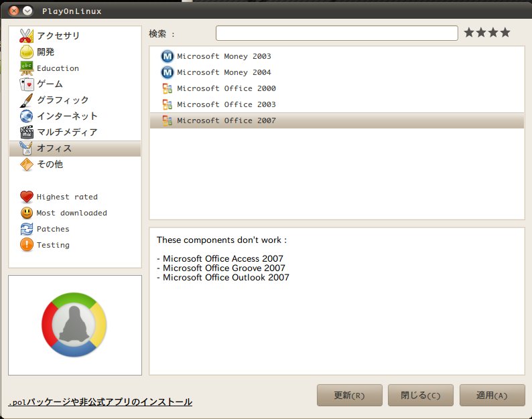The width and height of the screenshot is (532, 419).
Task: Select Microsoft Office 2003 entry
Action: pos(337,104)
